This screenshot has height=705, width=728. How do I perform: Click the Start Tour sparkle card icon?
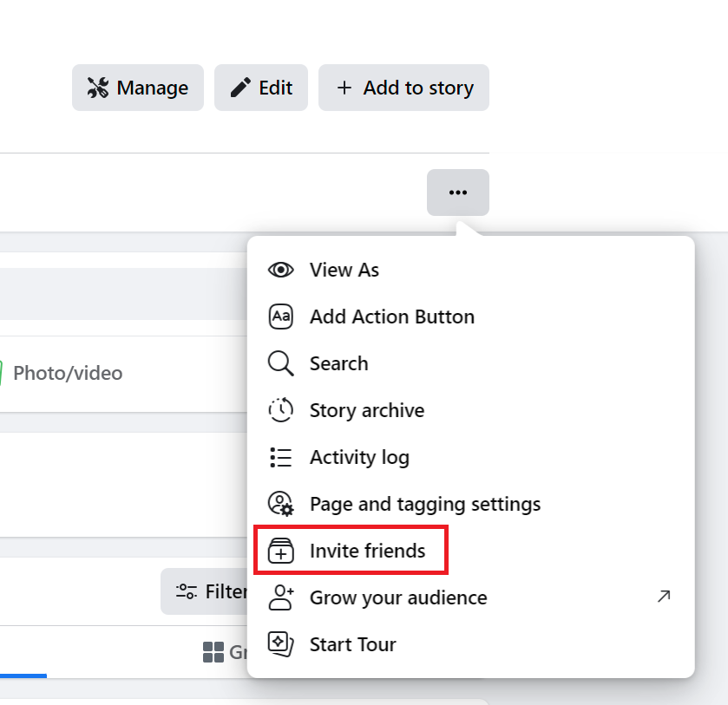[x=281, y=644]
